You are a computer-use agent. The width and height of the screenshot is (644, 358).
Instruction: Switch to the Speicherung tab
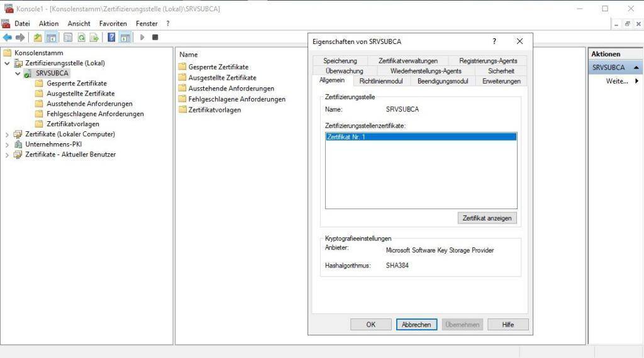(x=340, y=61)
